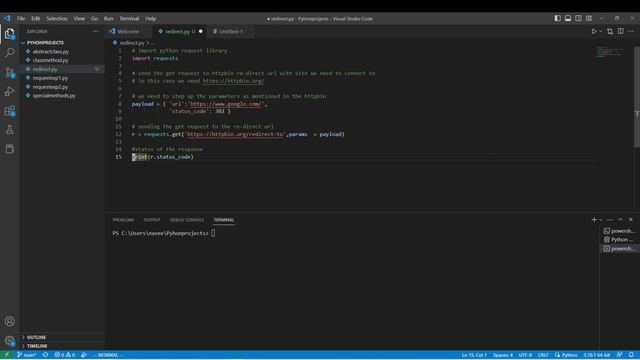
Task: Open the Go menu
Action: tap(94, 18)
